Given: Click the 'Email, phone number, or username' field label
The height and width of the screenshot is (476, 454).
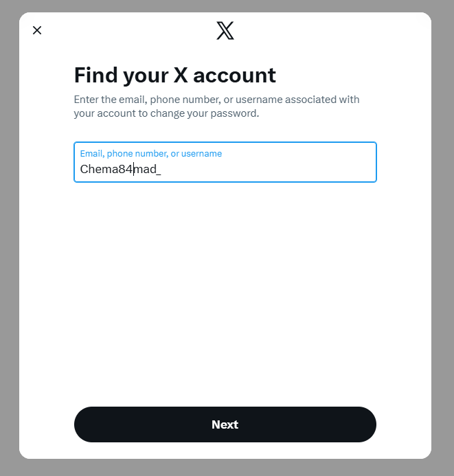Looking at the screenshot, I should 150,154.
